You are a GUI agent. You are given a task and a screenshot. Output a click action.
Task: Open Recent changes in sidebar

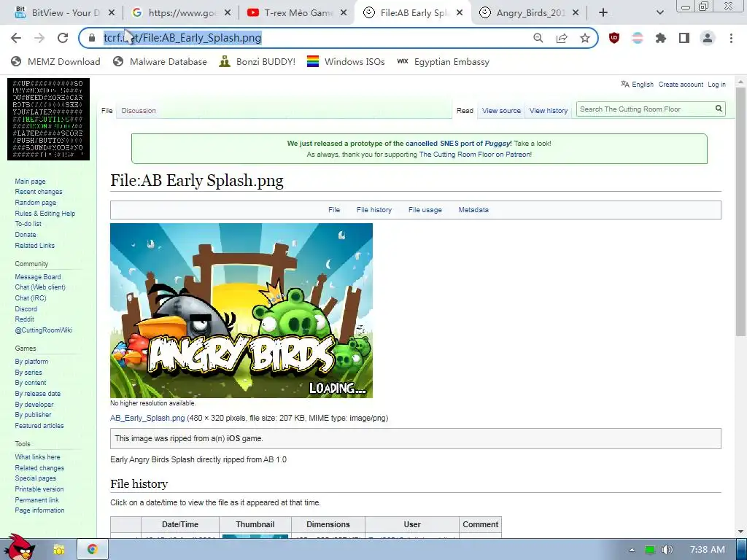[x=38, y=192]
